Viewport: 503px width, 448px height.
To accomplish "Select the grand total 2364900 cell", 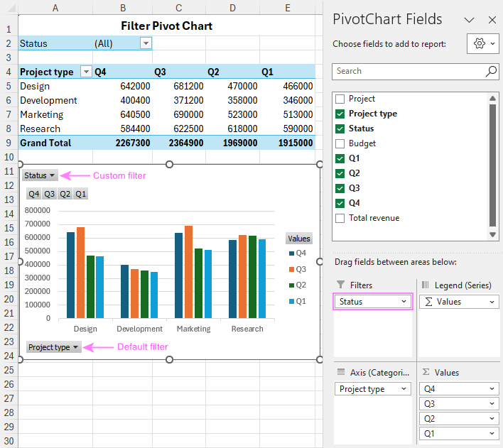I will pos(179,143).
